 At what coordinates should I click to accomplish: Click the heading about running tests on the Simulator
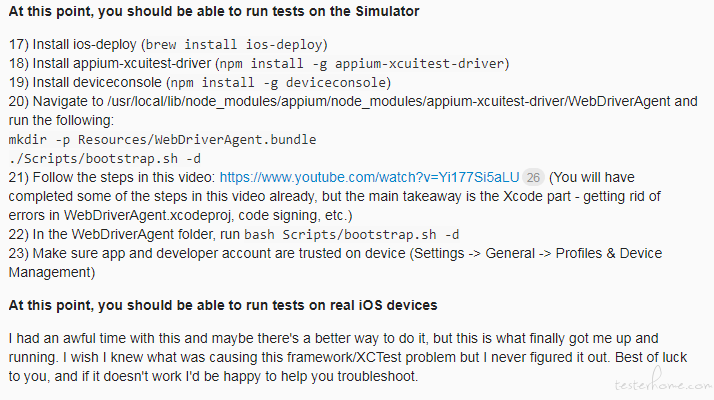point(214,11)
